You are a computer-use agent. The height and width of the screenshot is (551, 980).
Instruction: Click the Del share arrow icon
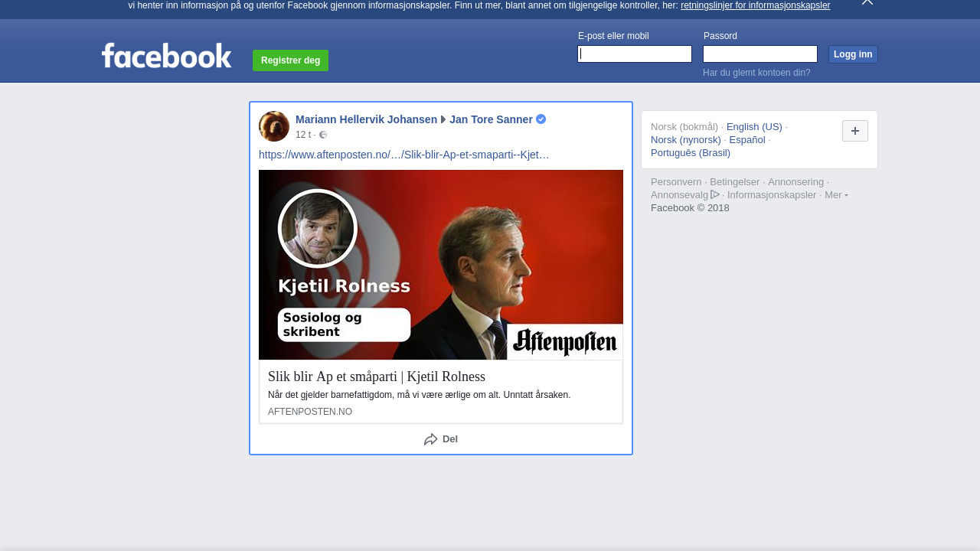pos(431,439)
